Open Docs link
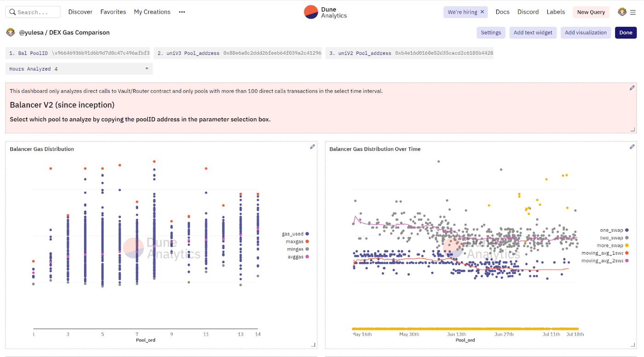 pyautogui.click(x=502, y=12)
